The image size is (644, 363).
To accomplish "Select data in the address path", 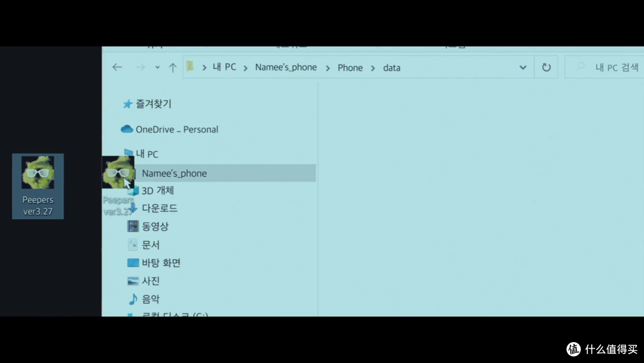I will [392, 68].
